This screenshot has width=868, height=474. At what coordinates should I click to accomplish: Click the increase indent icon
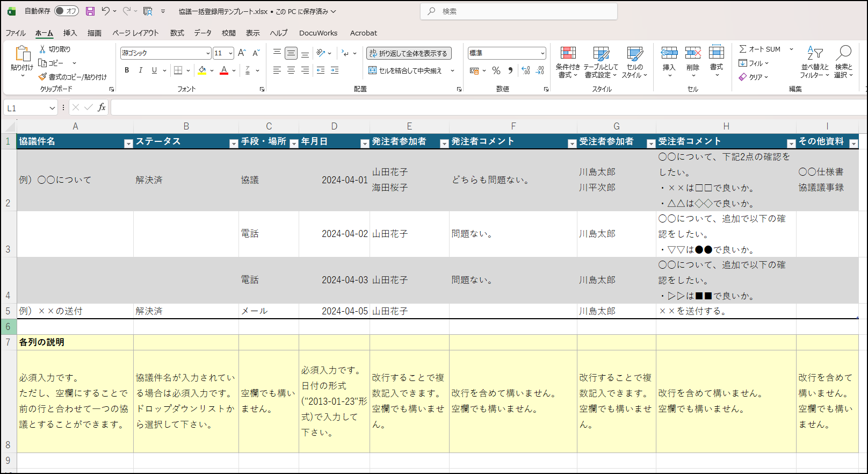coord(335,70)
